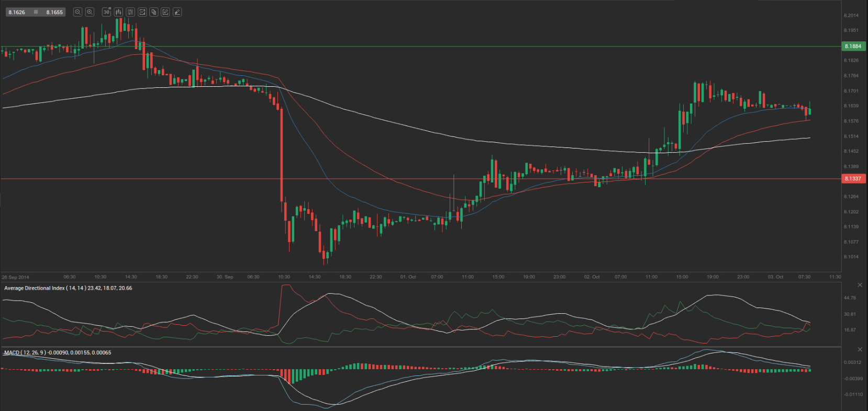Open the indicators settings sliders icon
868x411 pixels.
(130, 12)
